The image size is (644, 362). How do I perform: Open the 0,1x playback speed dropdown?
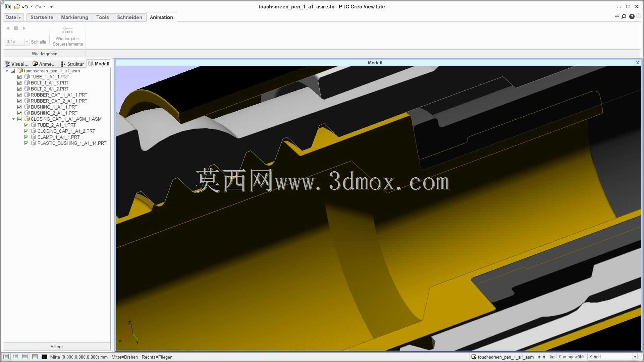pos(27,42)
